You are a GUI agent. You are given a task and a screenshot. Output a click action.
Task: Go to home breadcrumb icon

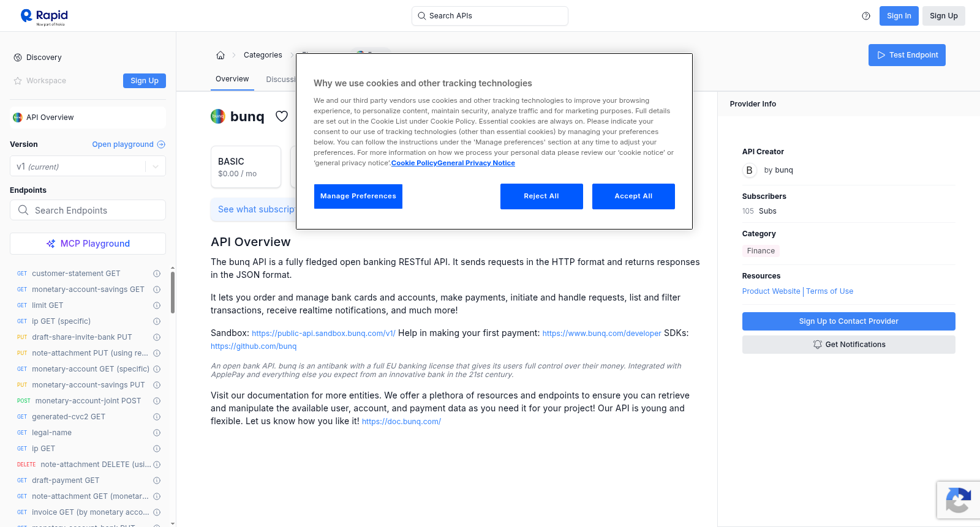[x=221, y=55]
